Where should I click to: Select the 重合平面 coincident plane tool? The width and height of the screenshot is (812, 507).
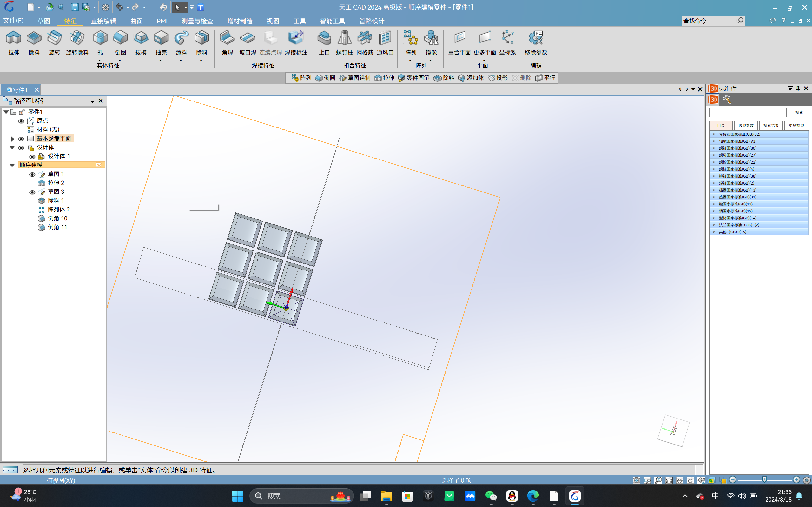pyautogui.click(x=459, y=42)
